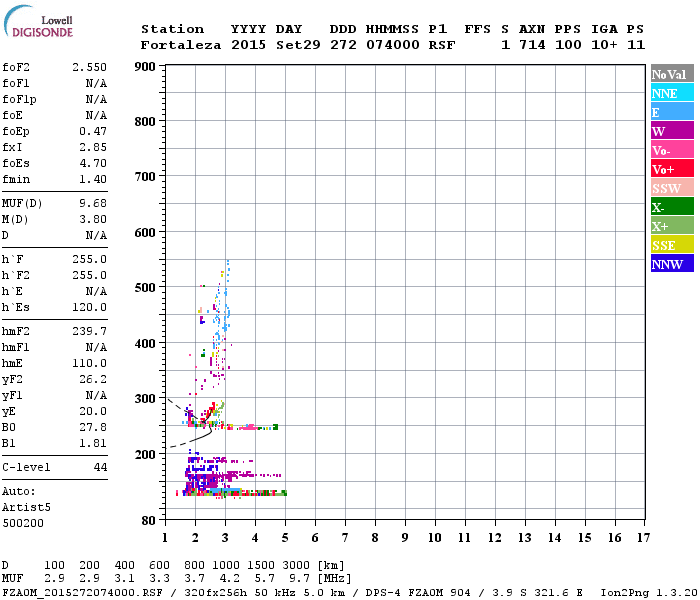
Task: Click the 10 MHz frequency axis label
Action: 435,538
